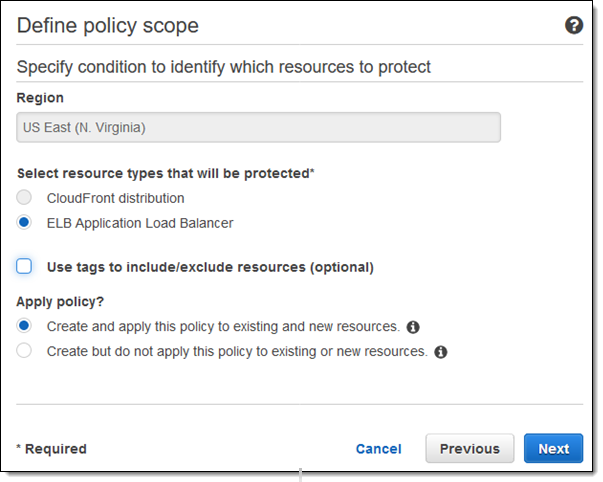The height and width of the screenshot is (482, 603).
Task: Click the 'Apply policy?' section label
Action: point(59,300)
